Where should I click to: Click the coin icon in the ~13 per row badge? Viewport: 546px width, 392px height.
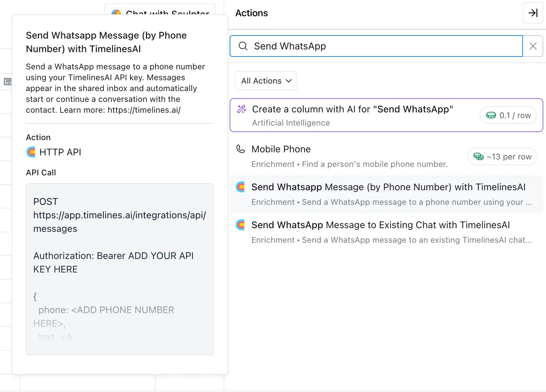pos(479,156)
